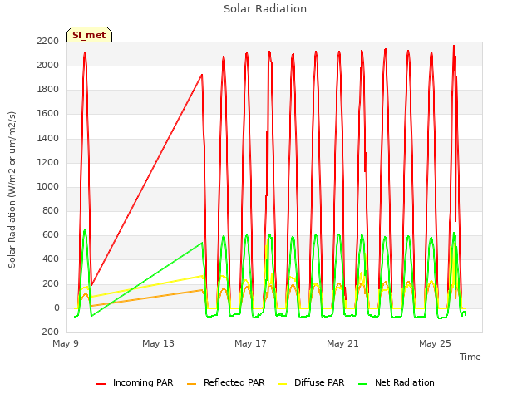Click the May 25 x-axis tick label
Viewport: 532px width, 399px height.
[x=435, y=343]
